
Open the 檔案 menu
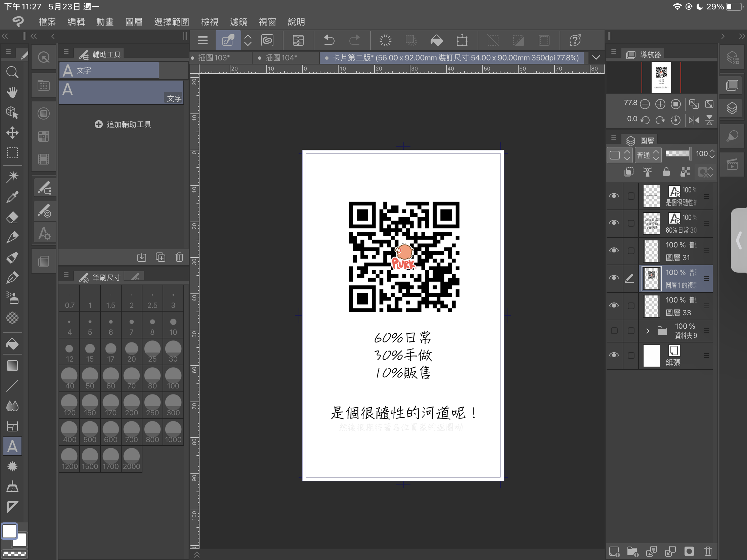coord(47,22)
